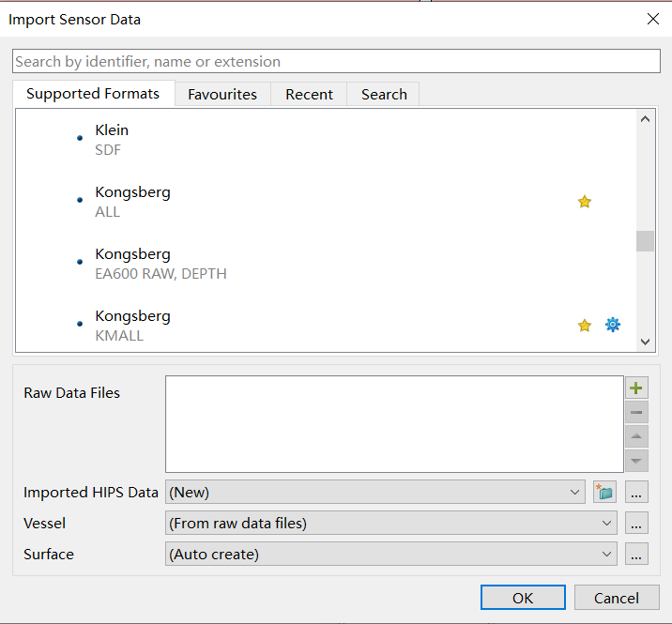Expand the Imported HIPS Data dropdown

pyautogui.click(x=575, y=493)
